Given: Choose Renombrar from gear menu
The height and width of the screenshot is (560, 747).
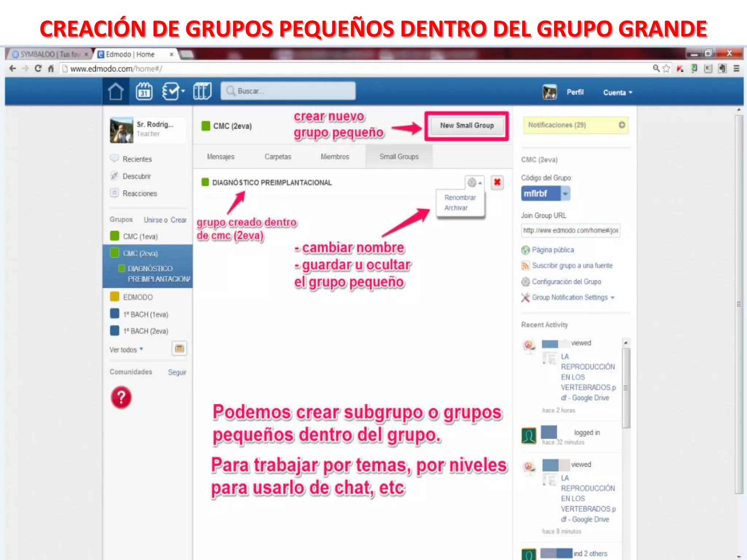Looking at the screenshot, I should [x=460, y=198].
